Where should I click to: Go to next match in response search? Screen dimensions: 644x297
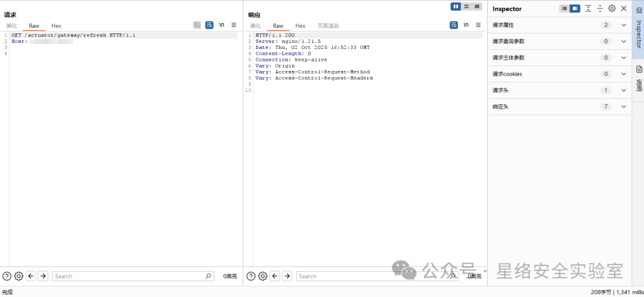[x=287, y=276]
